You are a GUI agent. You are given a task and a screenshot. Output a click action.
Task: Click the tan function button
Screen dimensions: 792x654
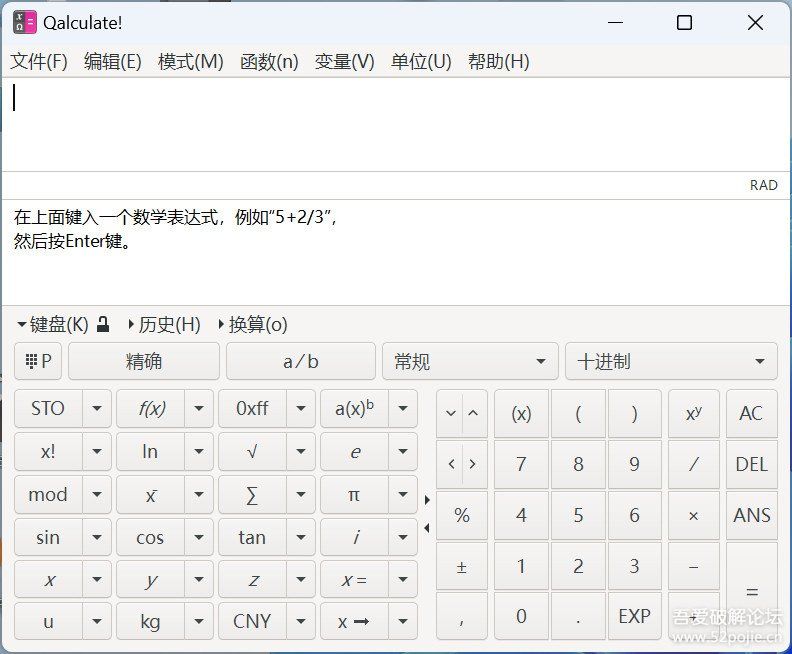pyautogui.click(x=252, y=537)
